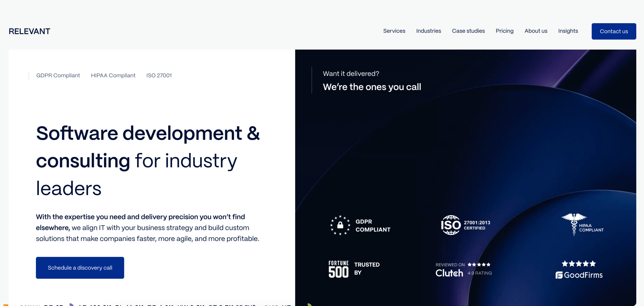Open the About us menu
Viewport: 644px width, 306px height.
(536, 31)
